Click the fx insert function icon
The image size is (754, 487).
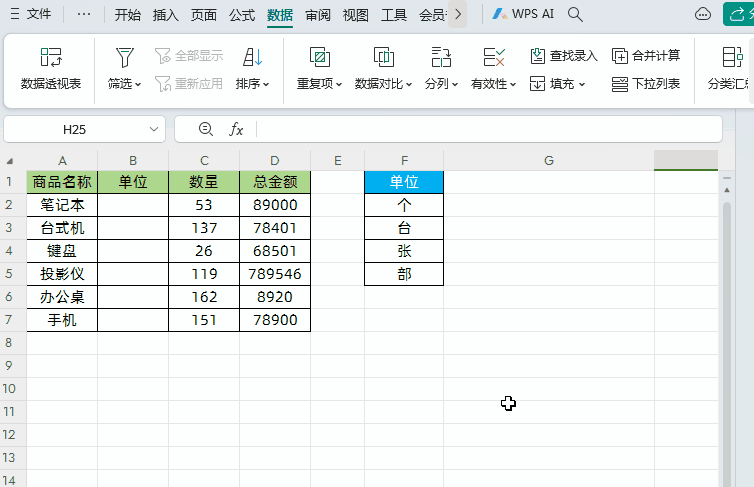[236, 129]
